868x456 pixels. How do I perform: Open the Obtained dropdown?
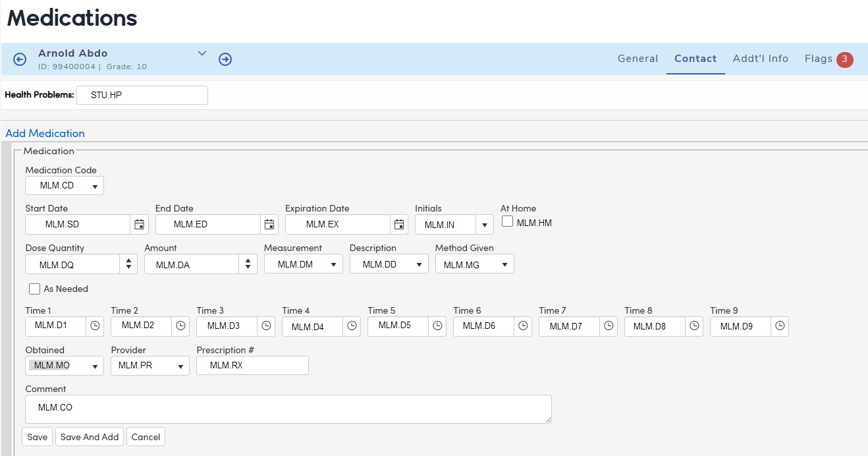[65, 366]
